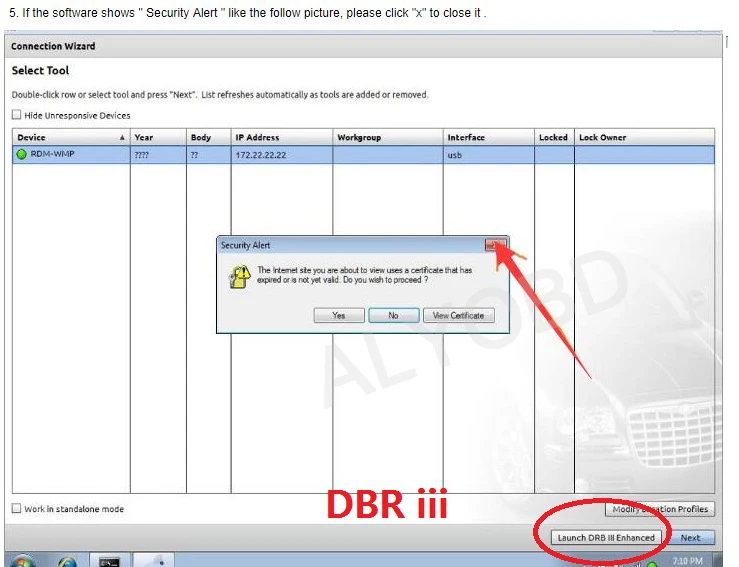Click the ???? year cell

point(158,155)
